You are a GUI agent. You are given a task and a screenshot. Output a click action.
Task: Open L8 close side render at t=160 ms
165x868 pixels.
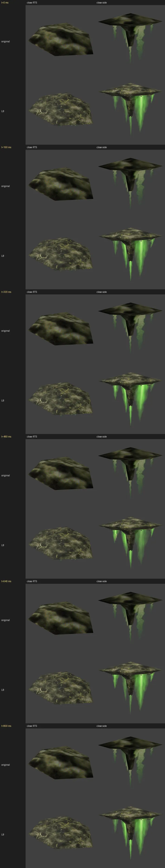(x=130, y=254)
